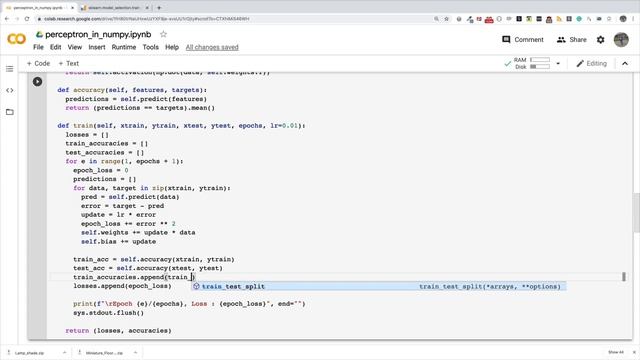Screen dimensions: 640x360
Task: Click the Google Drive icon beside notebook title
Action: point(39,34)
